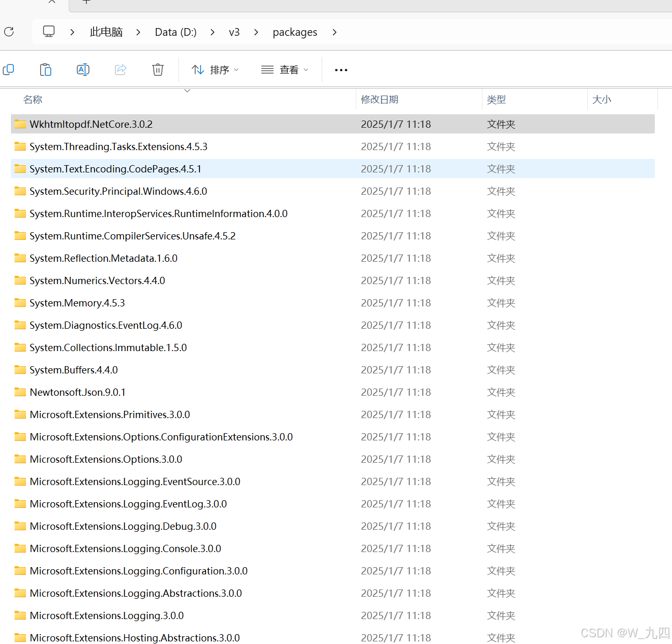Screen dimensions: 672x644
Task: Click folder icon of Wkhtmltopdf.NetCore.3.0.2
Action: 20,124
